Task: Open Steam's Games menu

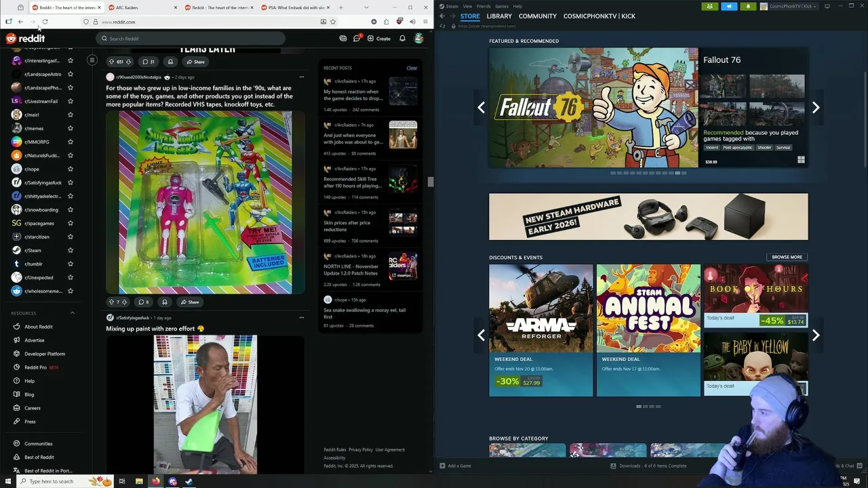Action: pyautogui.click(x=502, y=6)
